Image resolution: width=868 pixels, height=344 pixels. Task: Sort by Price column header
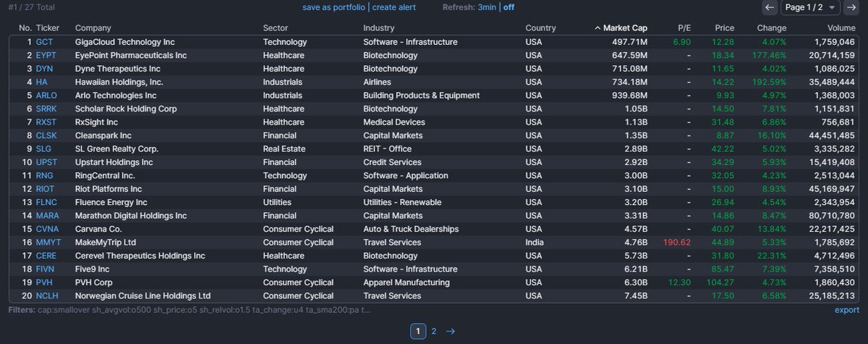pyautogui.click(x=725, y=28)
